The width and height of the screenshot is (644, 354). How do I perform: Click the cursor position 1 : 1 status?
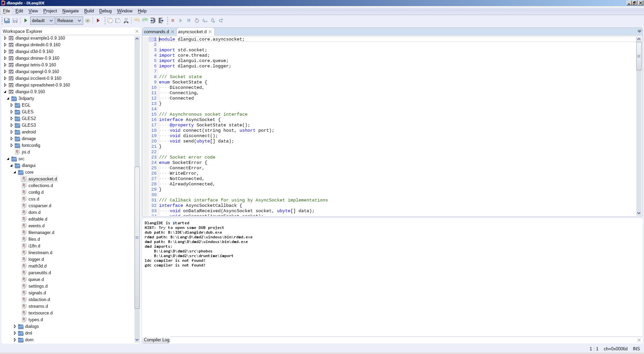click(594, 349)
